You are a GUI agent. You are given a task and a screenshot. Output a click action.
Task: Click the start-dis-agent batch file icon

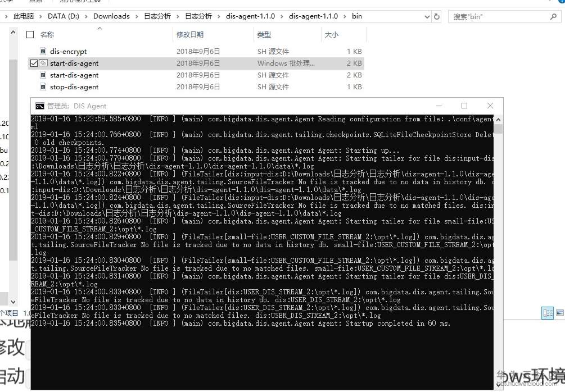43,63
